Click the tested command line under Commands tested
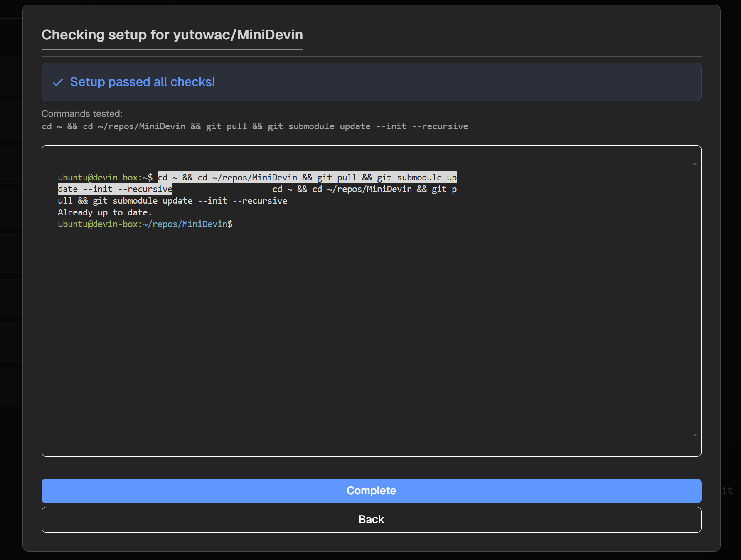The image size is (741, 560). click(255, 126)
